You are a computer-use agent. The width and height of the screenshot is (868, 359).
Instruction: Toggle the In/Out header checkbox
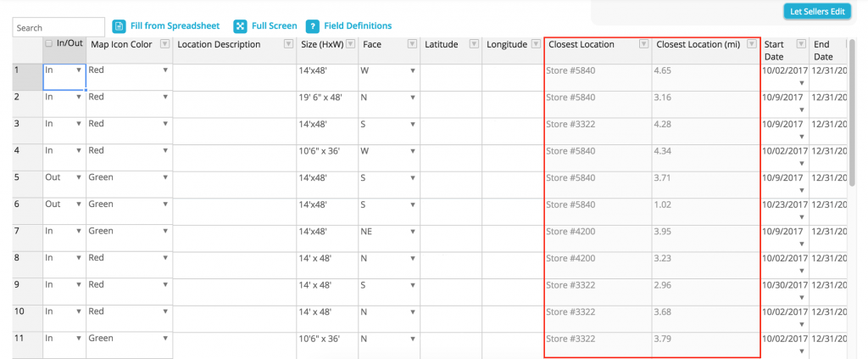click(49, 44)
